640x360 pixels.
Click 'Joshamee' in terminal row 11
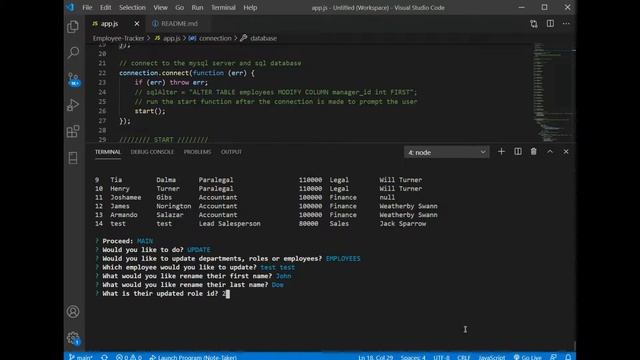(x=126, y=197)
